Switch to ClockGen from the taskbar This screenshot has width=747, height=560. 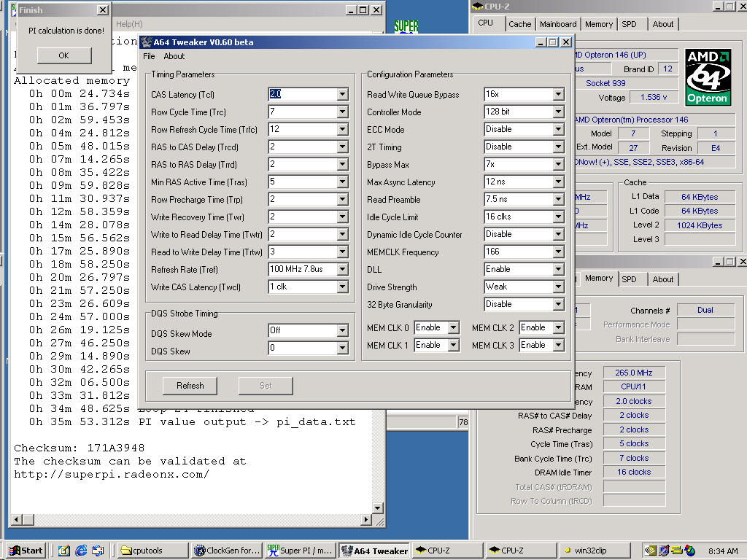228,551
